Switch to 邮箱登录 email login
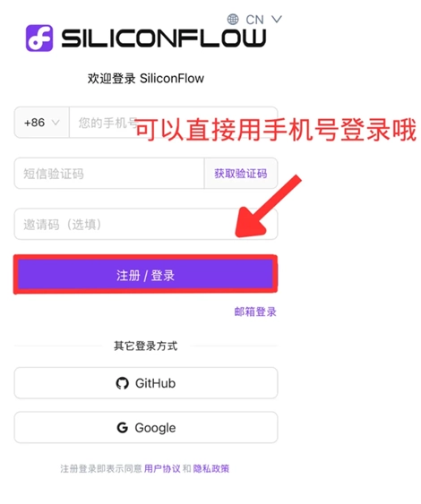The height and width of the screenshot is (504, 421). click(255, 312)
